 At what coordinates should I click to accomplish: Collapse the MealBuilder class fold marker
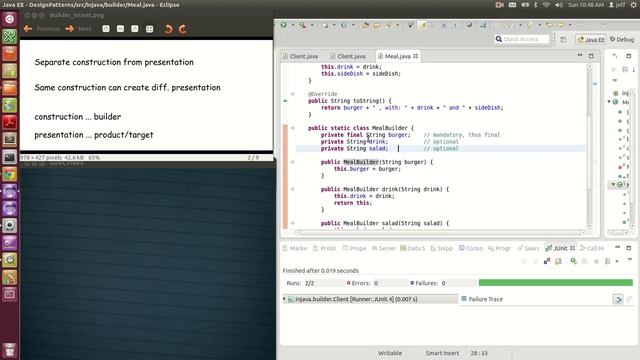pos(293,128)
